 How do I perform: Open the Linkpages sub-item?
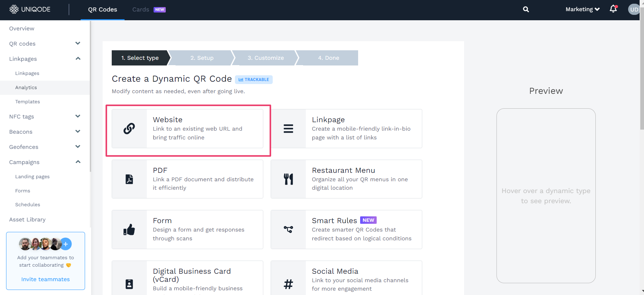27,73
